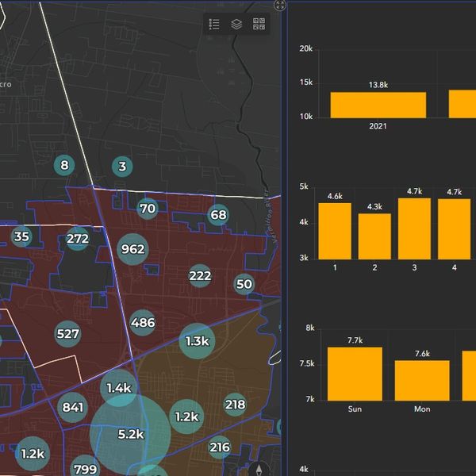The height and width of the screenshot is (476, 476).
Task: Click bar 3 in the middle chart
Action: point(414,228)
